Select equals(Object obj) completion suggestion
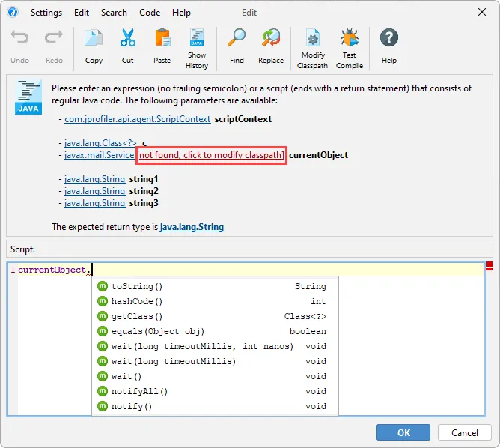This screenshot has width=500, height=448. [x=216, y=331]
